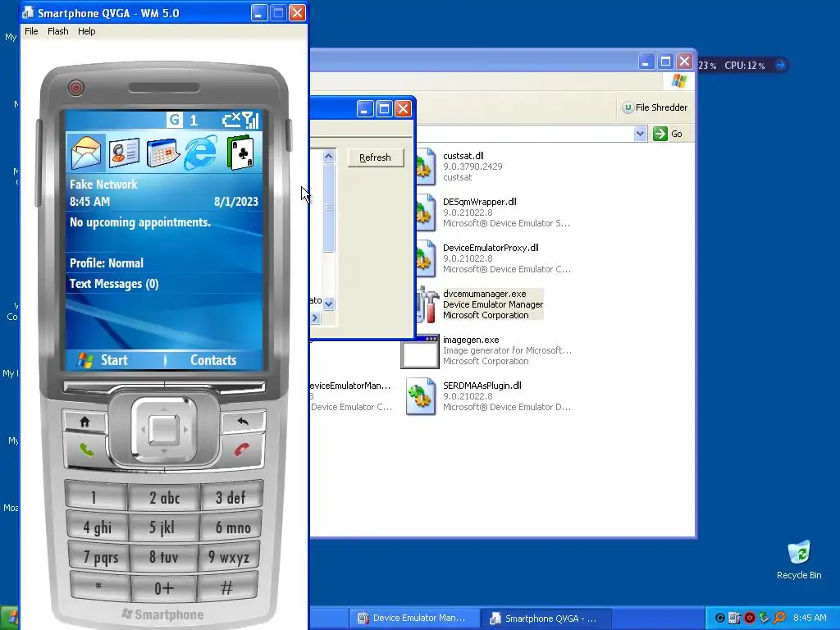840x630 pixels.
Task: Switch to Smartphone QVGA taskbar button
Action: (x=545, y=619)
